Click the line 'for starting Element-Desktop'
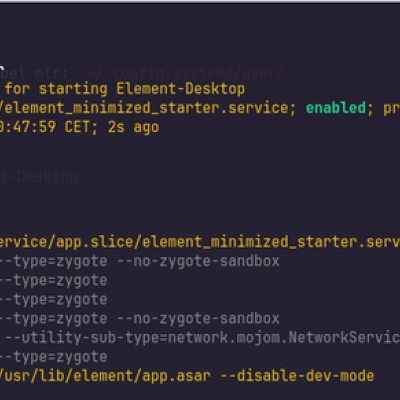400x400 pixels. [x=125, y=89]
